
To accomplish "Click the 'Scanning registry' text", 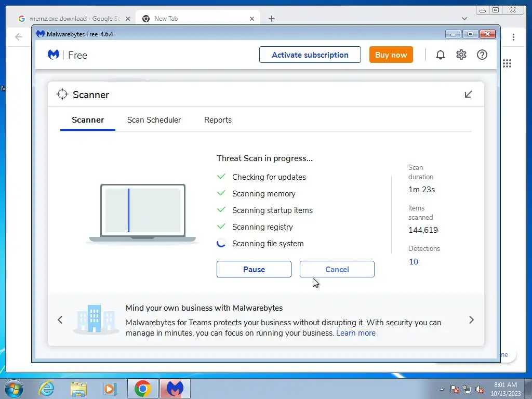I will click(262, 227).
